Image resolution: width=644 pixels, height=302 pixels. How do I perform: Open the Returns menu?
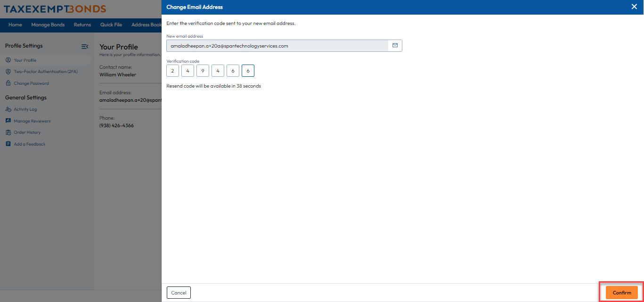pos(82,24)
